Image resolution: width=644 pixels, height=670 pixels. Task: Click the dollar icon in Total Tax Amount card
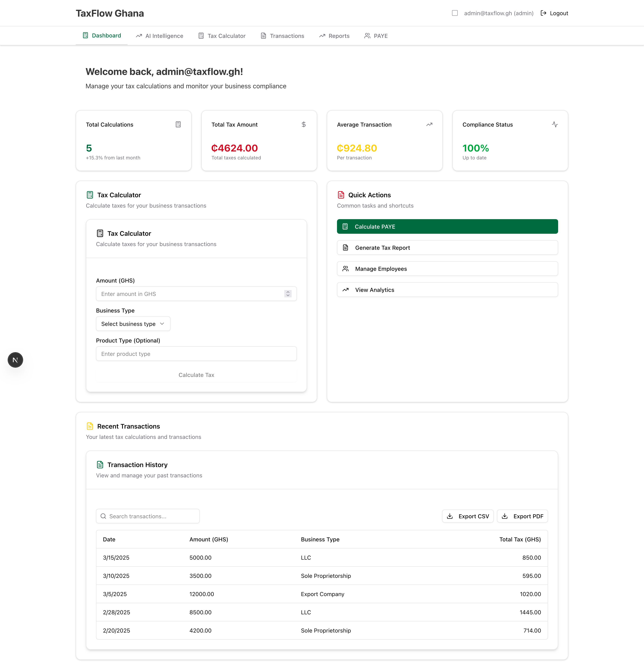304,124
